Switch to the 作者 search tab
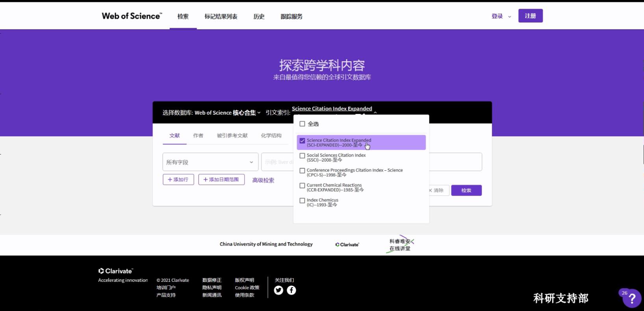The height and width of the screenshot is (311, 644). pos(198,136)
